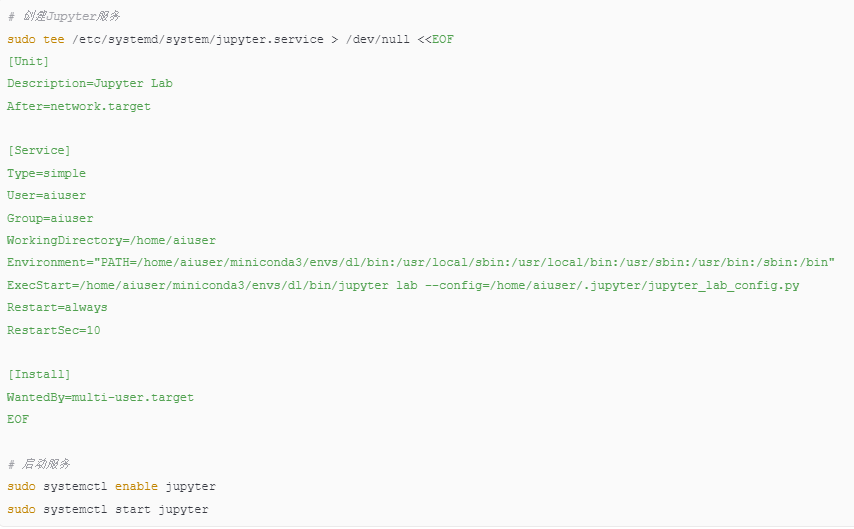Click the "Group=aiuser" line
The height and width of the screenshot is (529, 854).
pos(50,218)
